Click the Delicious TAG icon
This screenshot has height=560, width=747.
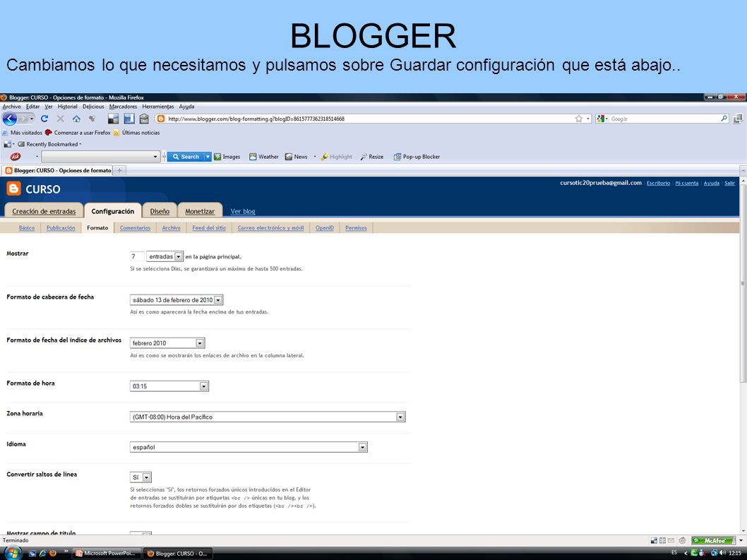(144, 119)
